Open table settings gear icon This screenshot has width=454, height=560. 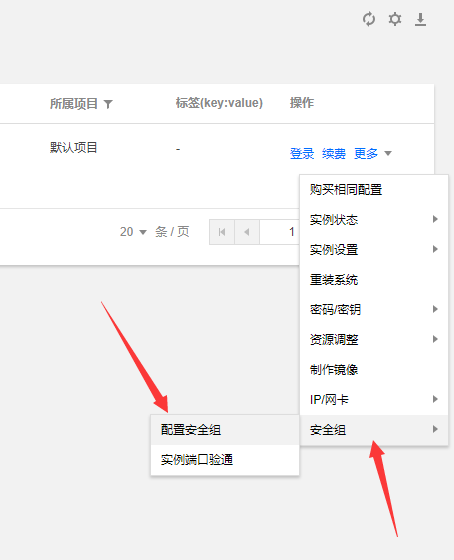(395, 19)
